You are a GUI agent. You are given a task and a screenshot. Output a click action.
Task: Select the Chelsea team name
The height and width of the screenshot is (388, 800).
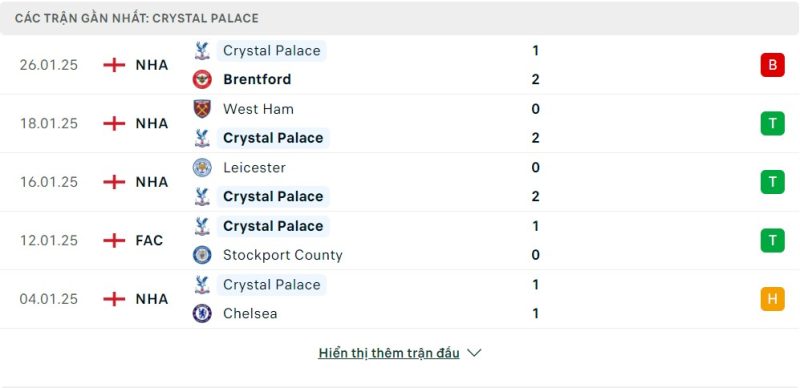pyautogui.click(x=250, y=313)
